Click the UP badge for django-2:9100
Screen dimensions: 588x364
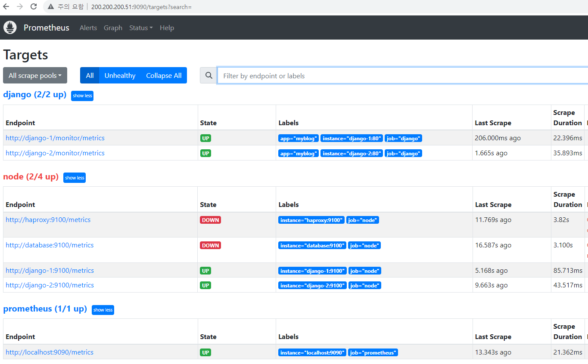point(205,285)
